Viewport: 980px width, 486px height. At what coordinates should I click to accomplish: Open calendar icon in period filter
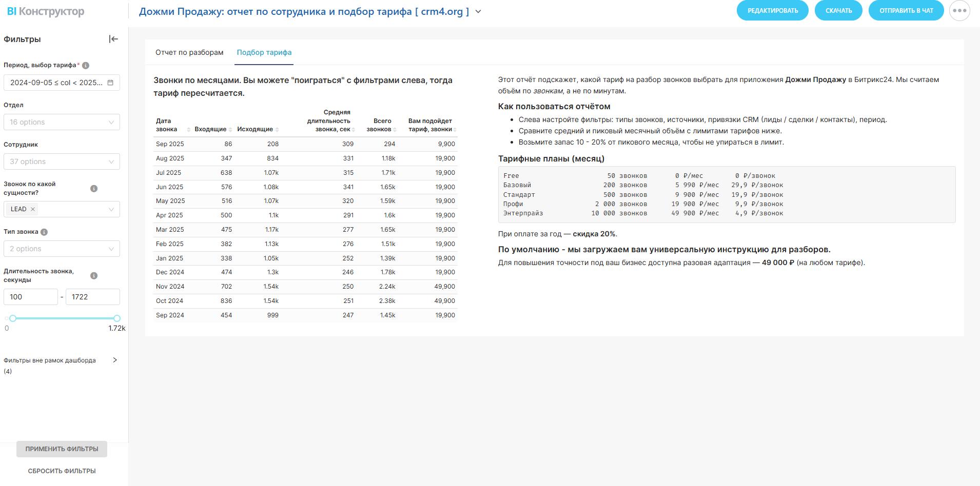110,83
